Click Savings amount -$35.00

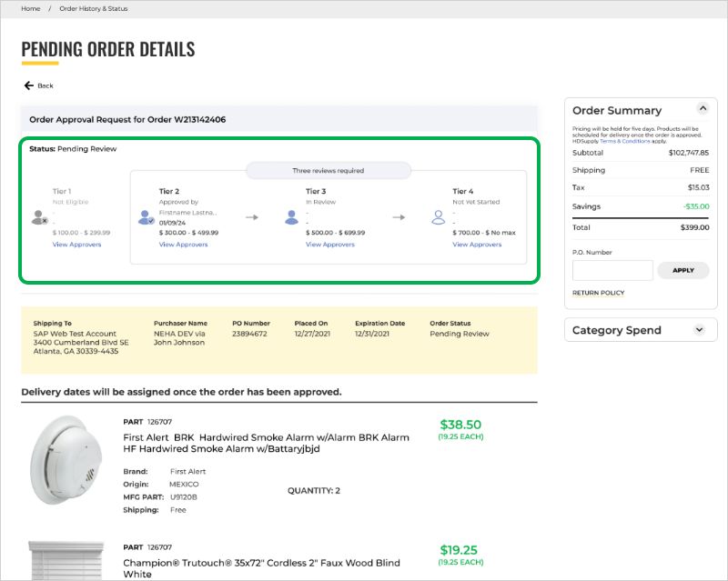(696, 206)
